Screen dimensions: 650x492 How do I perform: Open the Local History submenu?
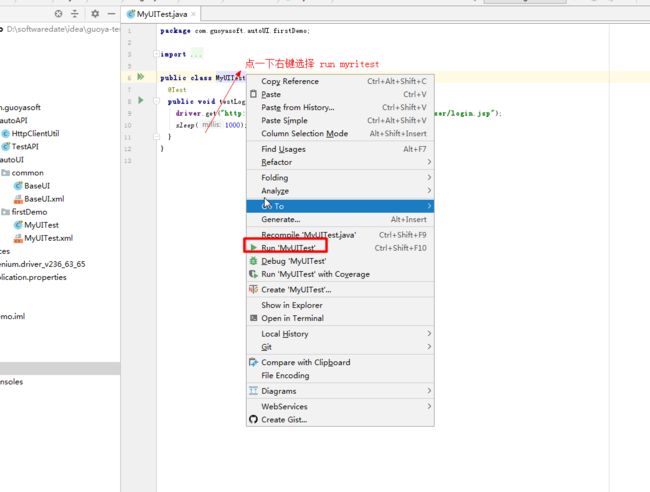tap(340, 334)
